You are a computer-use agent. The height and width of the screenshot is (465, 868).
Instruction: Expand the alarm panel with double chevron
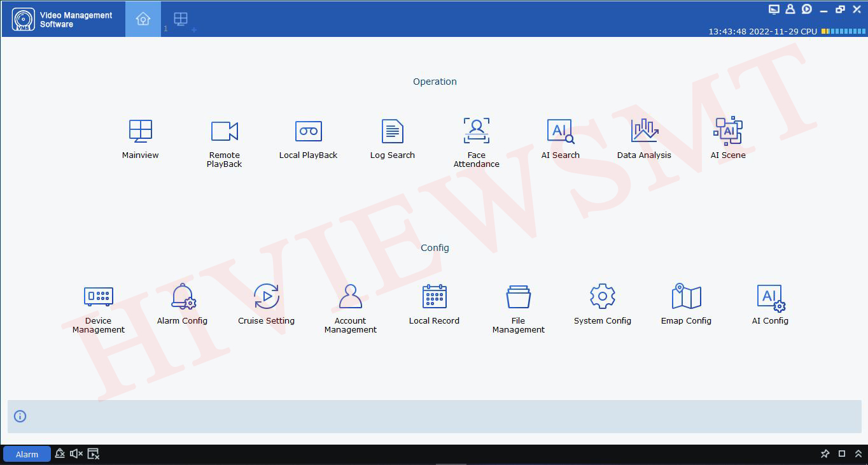coord(858,454)
